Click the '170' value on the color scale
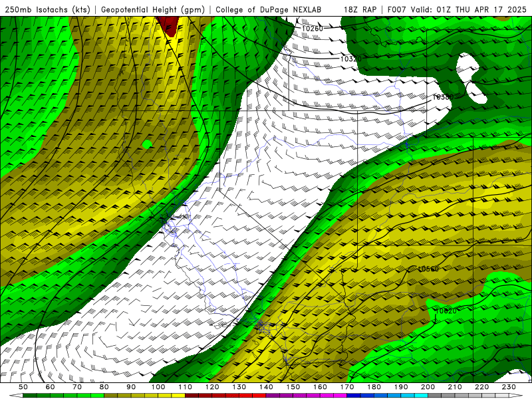Image resolution: width=532 pixels, height=399 pixels. tap(347, 387)
